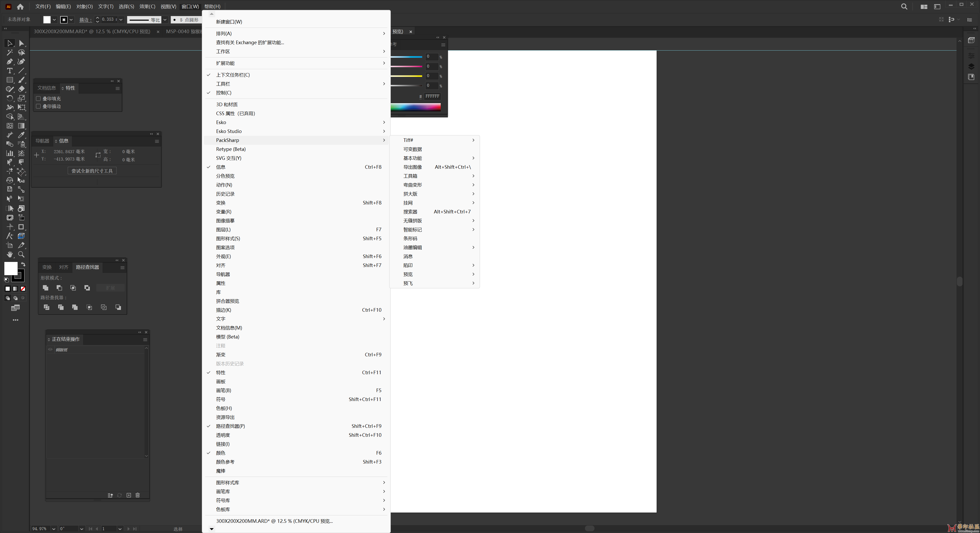This screenshot has width=980, height=533.
Task: Choose 条形码 in the PackSharp submenu
Action: pyautogui.click(x=434, y=238)
